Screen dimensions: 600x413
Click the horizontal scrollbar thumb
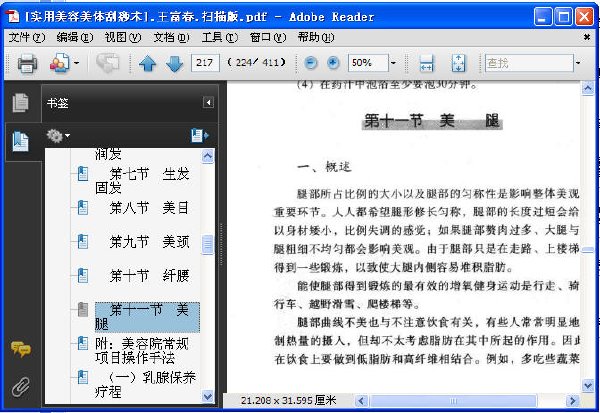(x=453, y=401)
